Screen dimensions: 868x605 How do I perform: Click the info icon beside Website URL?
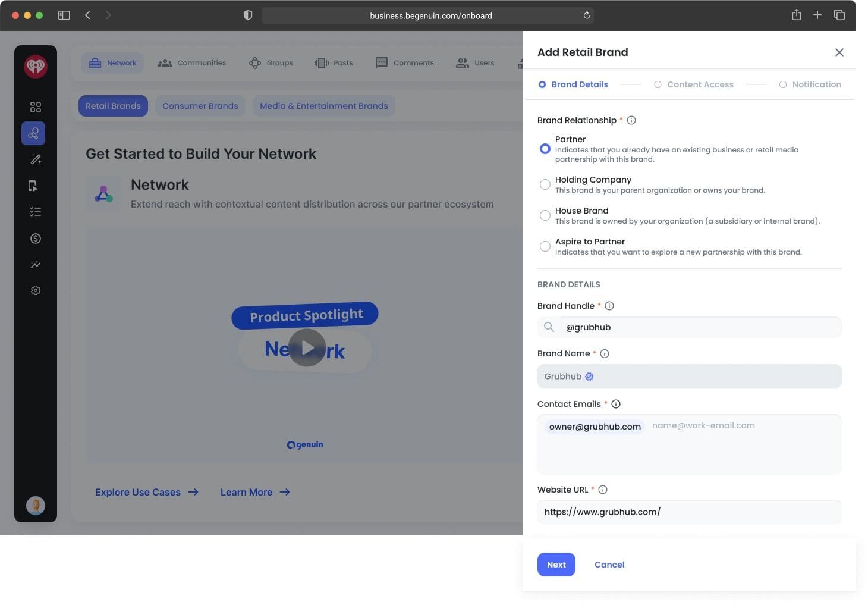pyautogui.click(x=603, y=490)
